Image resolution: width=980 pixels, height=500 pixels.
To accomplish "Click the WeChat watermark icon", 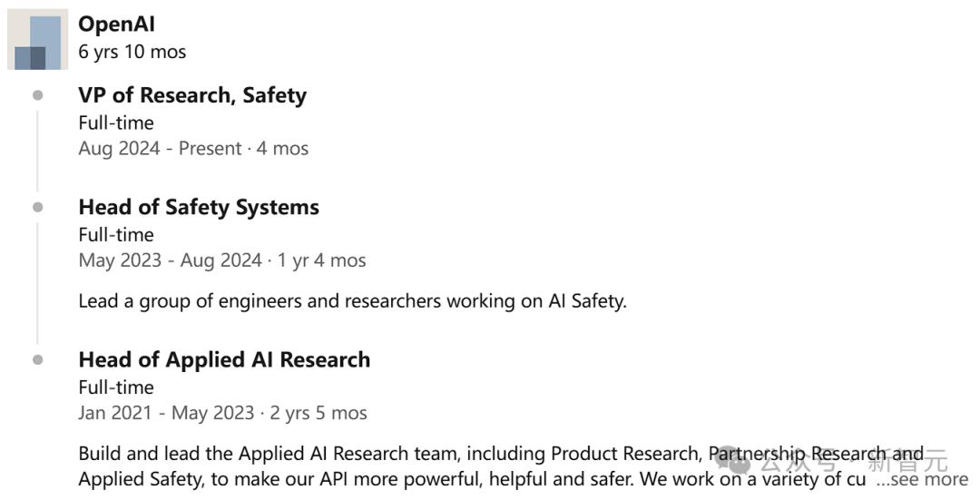I will [733, 461].
